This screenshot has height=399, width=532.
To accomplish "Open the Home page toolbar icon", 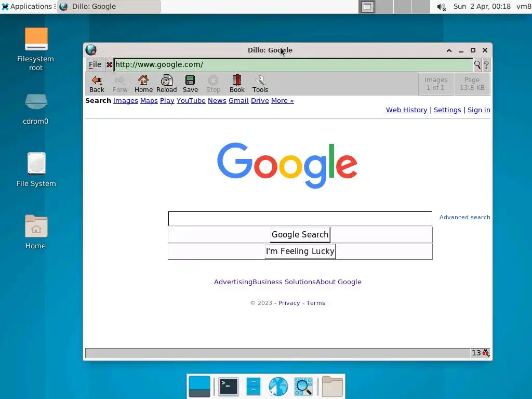I will coord(143,84).
